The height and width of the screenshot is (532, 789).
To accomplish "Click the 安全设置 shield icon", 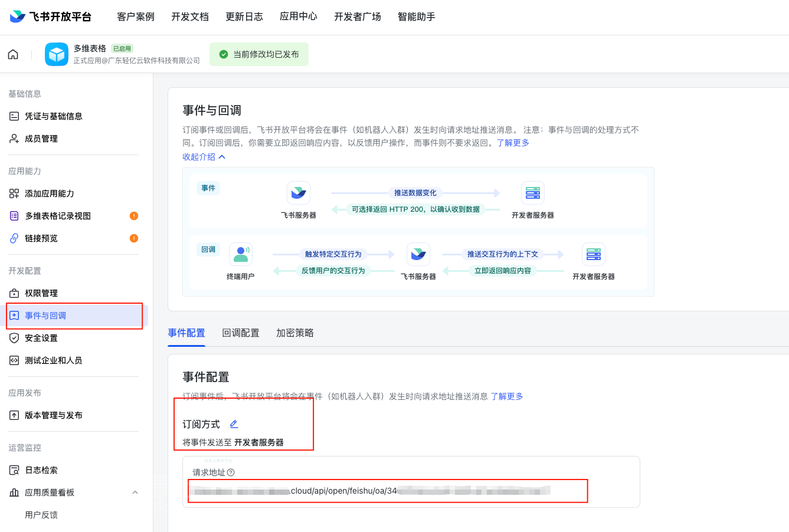I will [14, 338].
